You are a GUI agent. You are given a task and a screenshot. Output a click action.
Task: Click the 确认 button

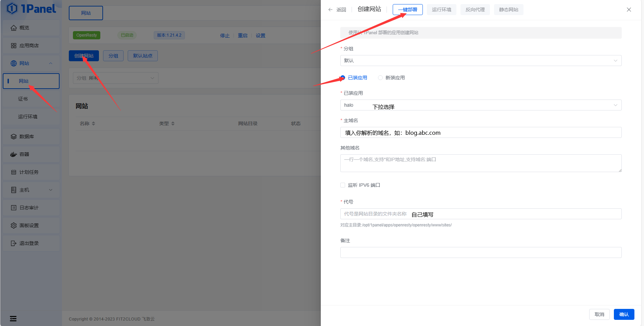[624, 314]
